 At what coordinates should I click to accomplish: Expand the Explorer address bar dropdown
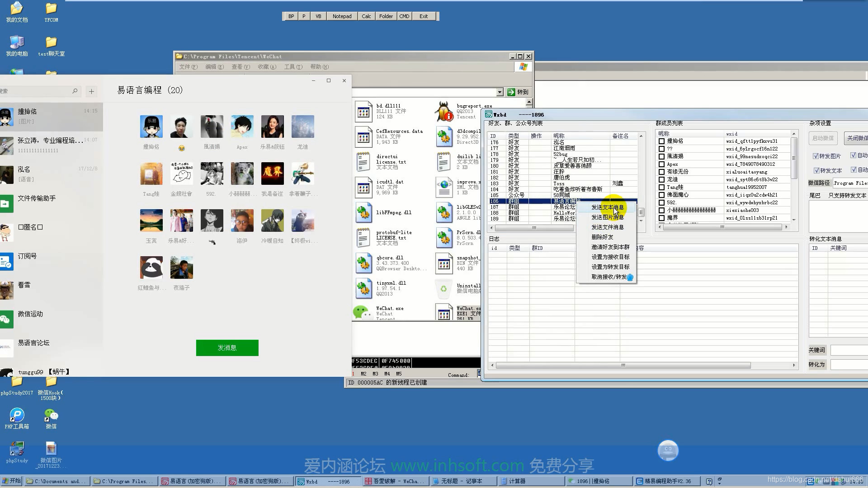[x=500, y=92]
